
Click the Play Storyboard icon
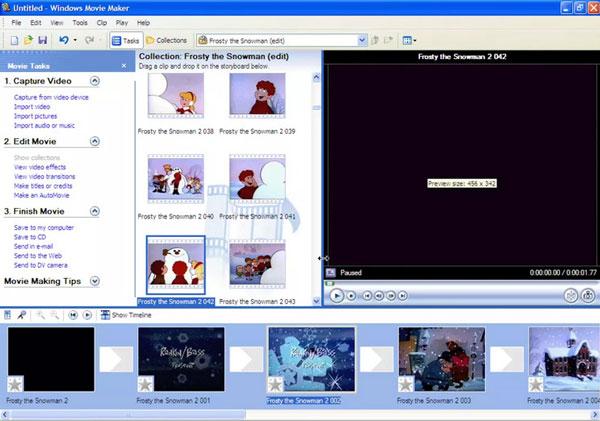pos(88,315)
